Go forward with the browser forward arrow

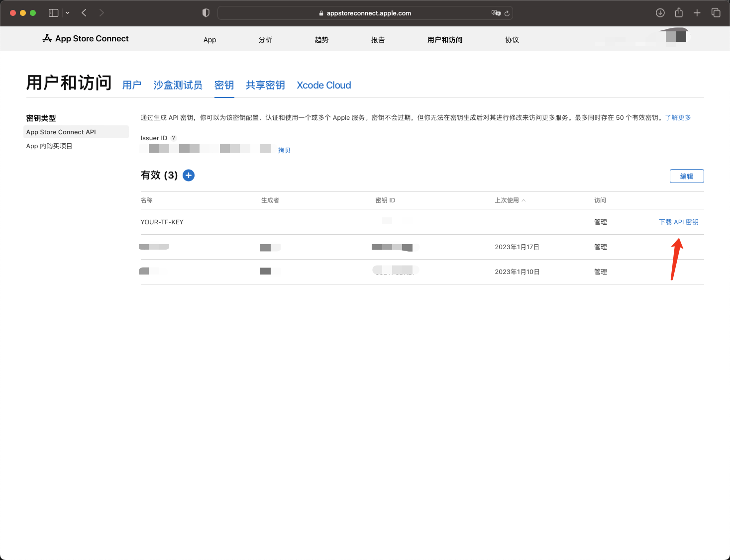tap(102, 13)
